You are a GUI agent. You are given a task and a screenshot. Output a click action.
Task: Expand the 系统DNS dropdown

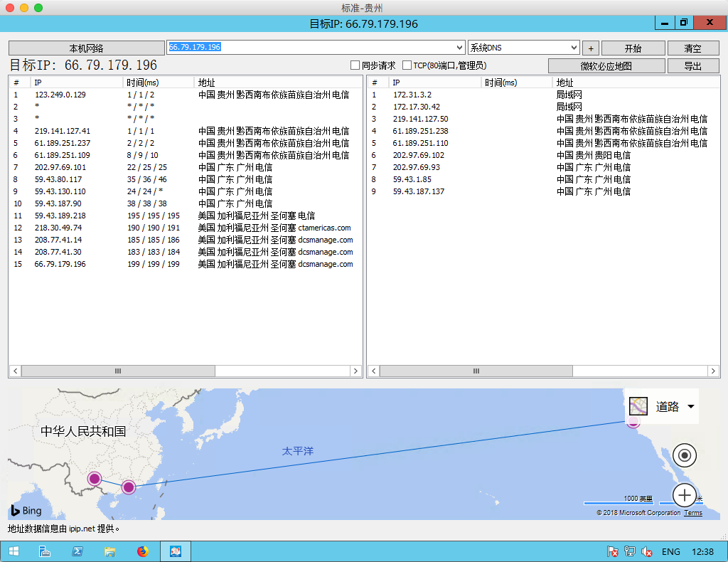click(574, 48)
